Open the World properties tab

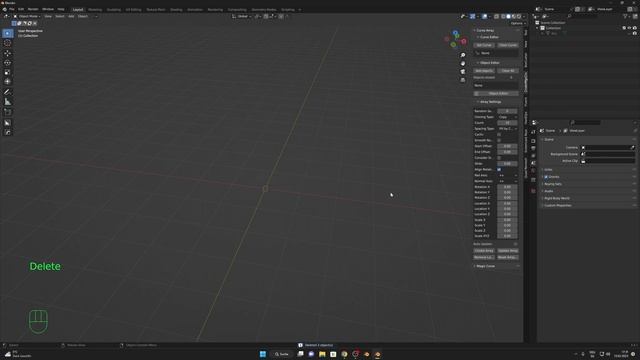pos(533,170)
